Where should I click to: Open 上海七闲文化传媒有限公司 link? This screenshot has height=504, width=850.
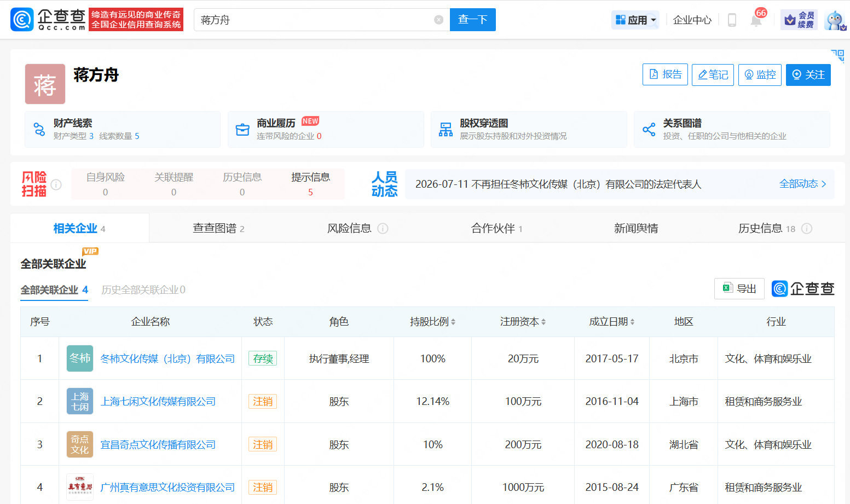(158, 401)
